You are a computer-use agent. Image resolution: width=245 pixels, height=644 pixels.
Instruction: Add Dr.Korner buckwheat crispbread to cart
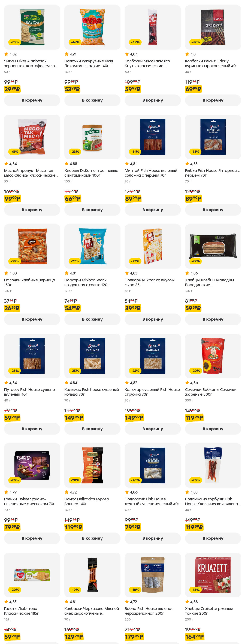tap(92, 210)
